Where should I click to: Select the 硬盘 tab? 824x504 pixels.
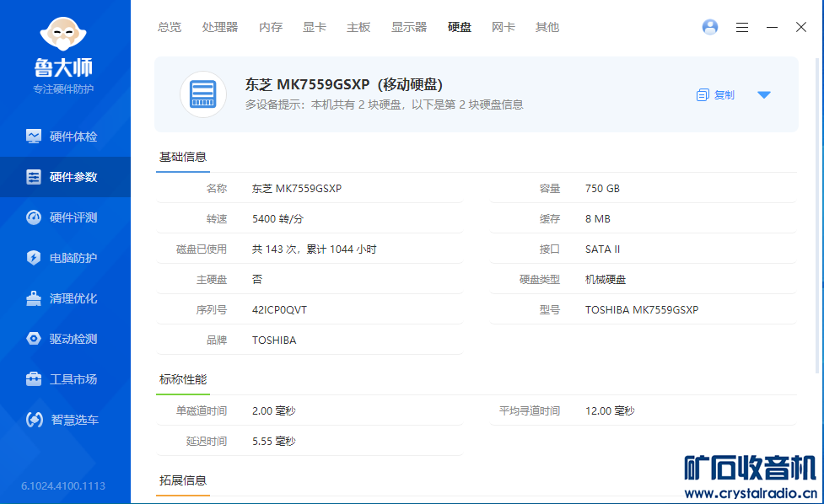pos(460,27)
